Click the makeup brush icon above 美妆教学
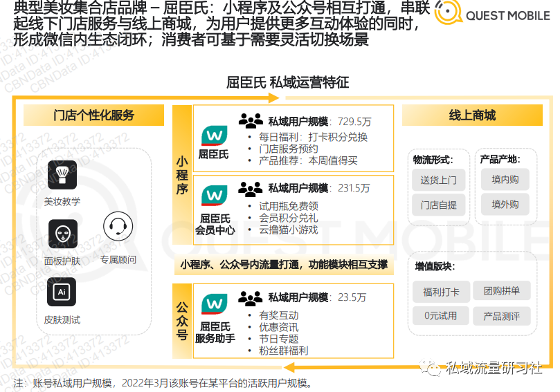560x392 pixels. [x=62, y=175]
